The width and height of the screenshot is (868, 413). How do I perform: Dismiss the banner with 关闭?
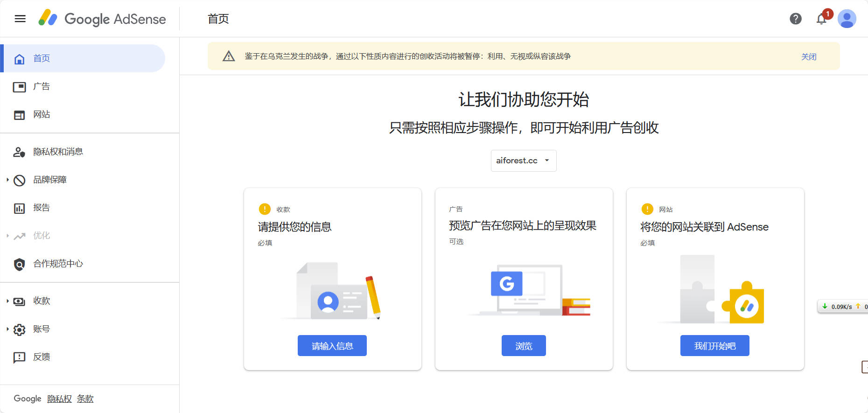click(809, 56)
